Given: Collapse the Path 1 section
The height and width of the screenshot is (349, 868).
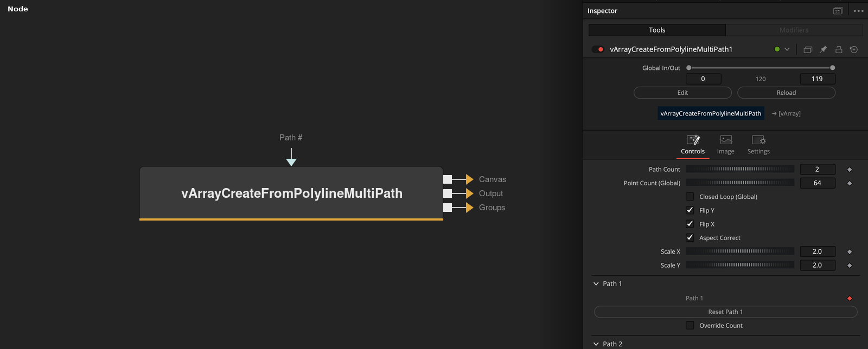Looking at the screenshot, I should click(x=596, y=283).
